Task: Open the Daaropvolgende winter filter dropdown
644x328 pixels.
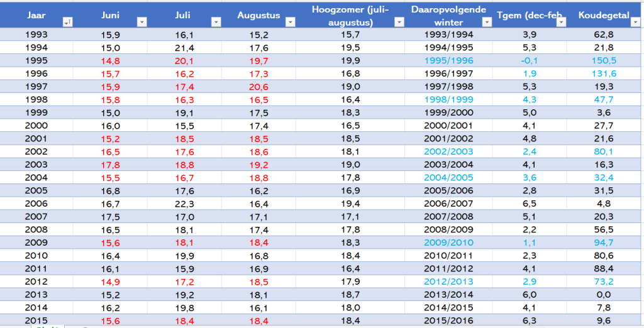Action: pyautogui.click(x=487, y=22)
